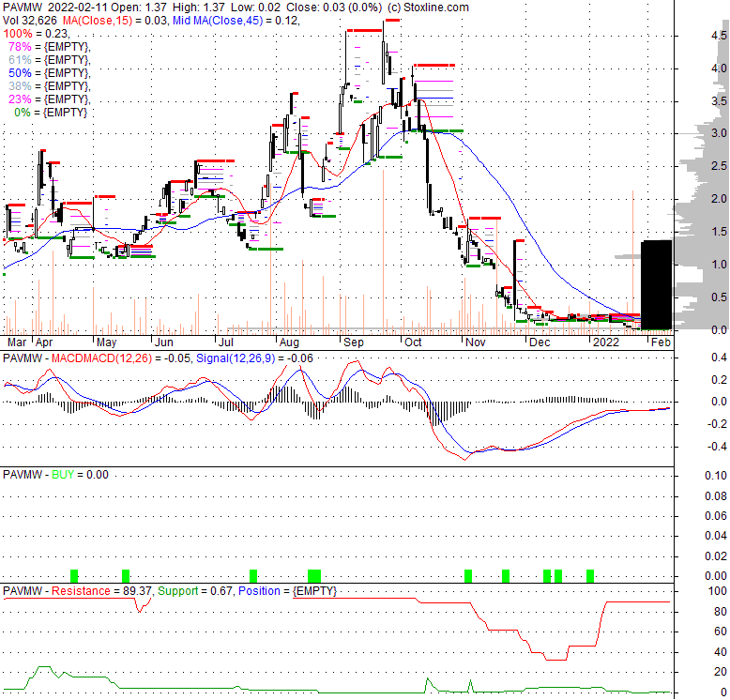Click the '38% = {EMPTY}' level label
Image resolution: width=730 pixels, height=700 pixels.
[x=49, y=86]
